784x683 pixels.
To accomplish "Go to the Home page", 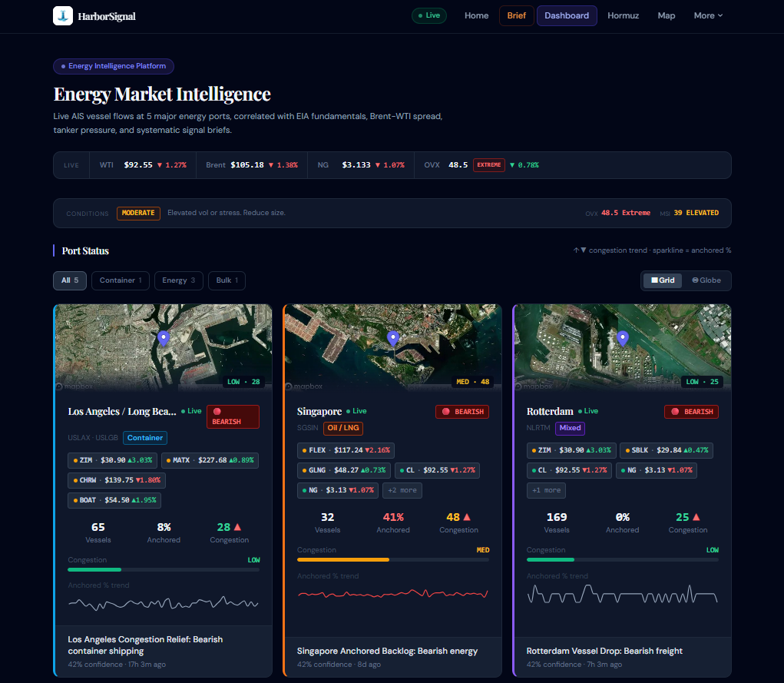I will click(x=477, y=15).
